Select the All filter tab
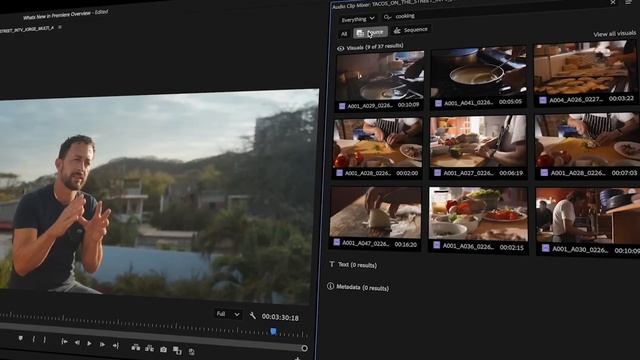Screen dimensions: 640x360 [344, 34]
